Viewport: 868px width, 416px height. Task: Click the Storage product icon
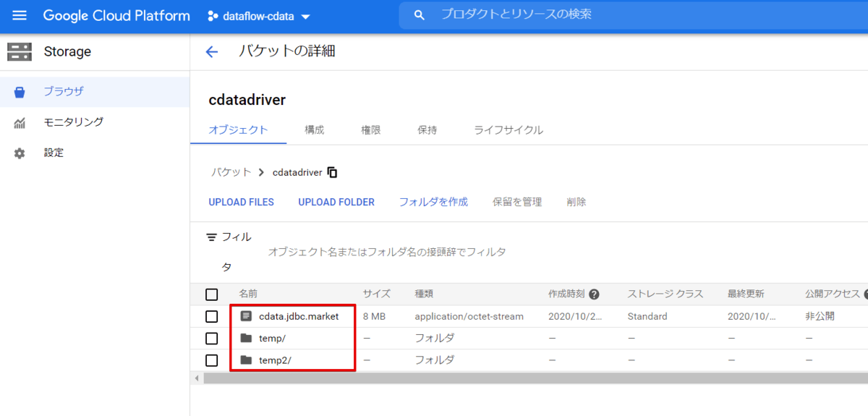coord(20,51)
